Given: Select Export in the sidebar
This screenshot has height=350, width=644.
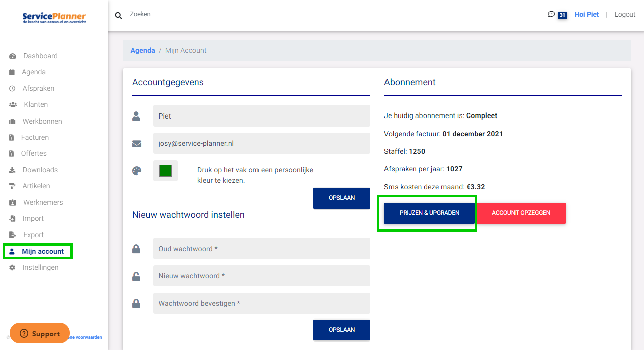Looking at the screenshot, I should click(x=34, y=235).
